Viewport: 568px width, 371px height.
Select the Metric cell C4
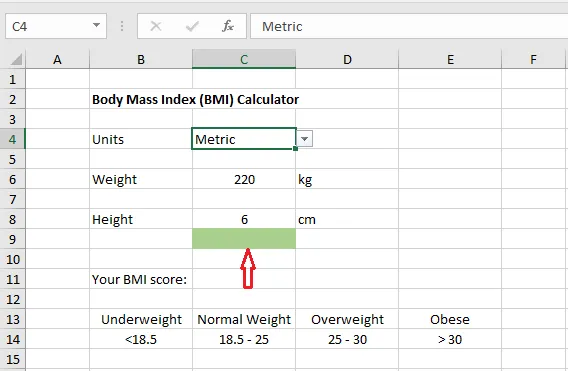[244, 139]
